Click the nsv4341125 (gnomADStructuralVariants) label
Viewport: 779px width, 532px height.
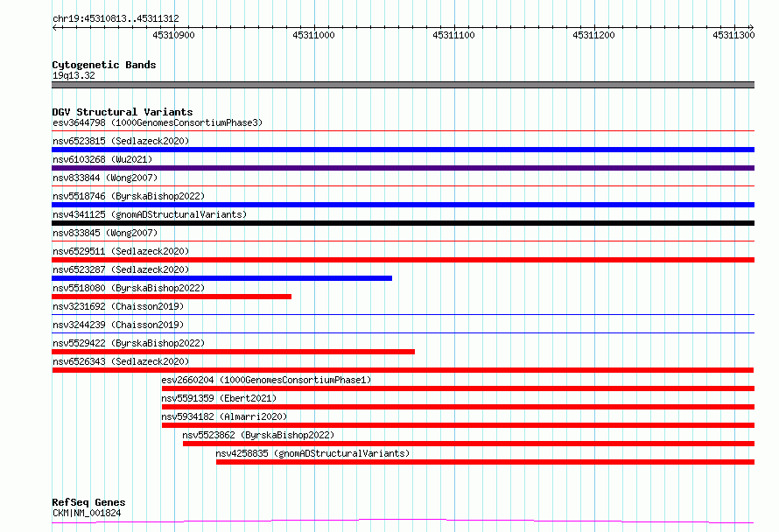(x=150, y=214)
